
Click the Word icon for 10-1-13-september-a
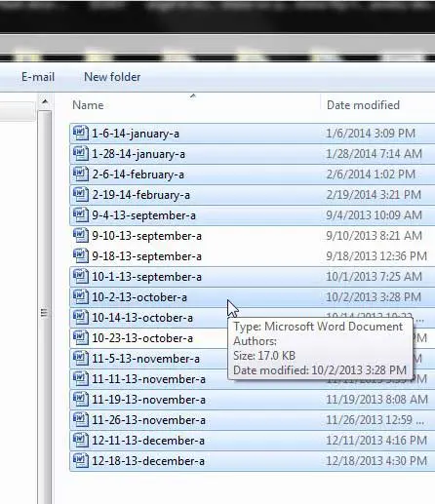(81, 277)
